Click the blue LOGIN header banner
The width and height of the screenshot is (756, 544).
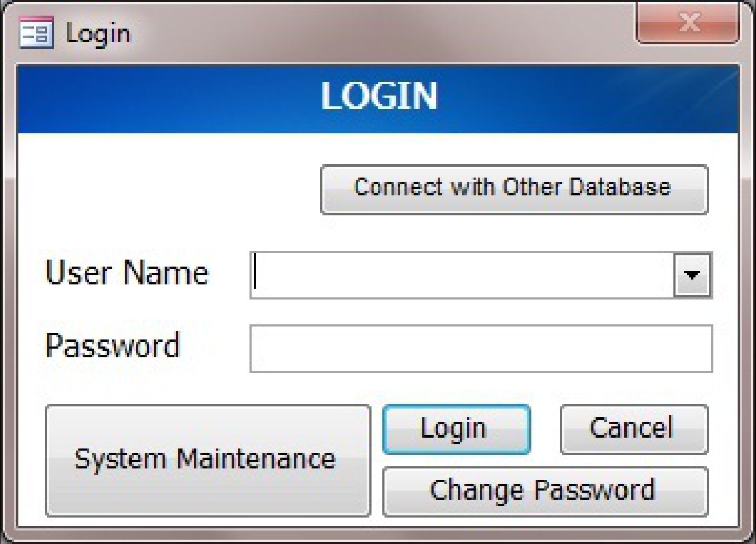tap(378, 99)
